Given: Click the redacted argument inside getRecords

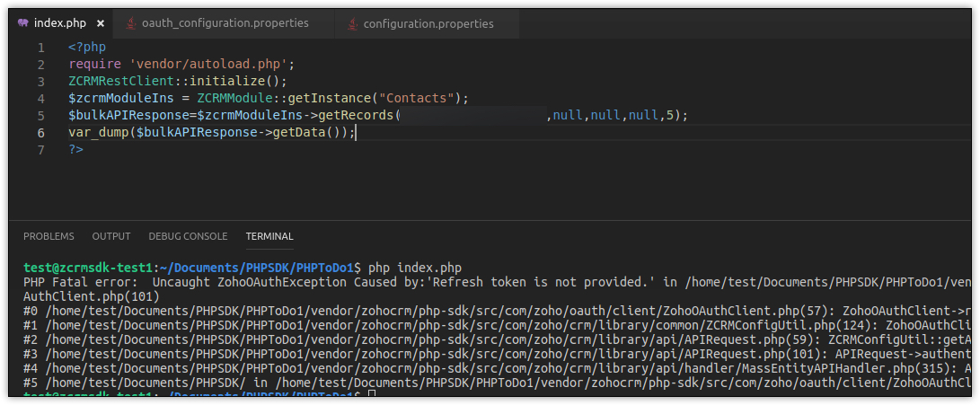Looking at the screenshot, I should click(473, 116).
